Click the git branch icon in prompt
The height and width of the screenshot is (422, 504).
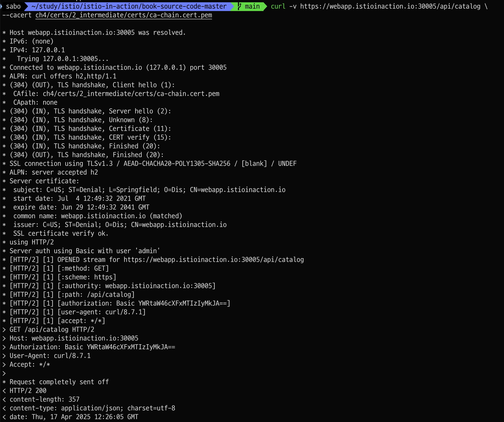coord(239,6)
